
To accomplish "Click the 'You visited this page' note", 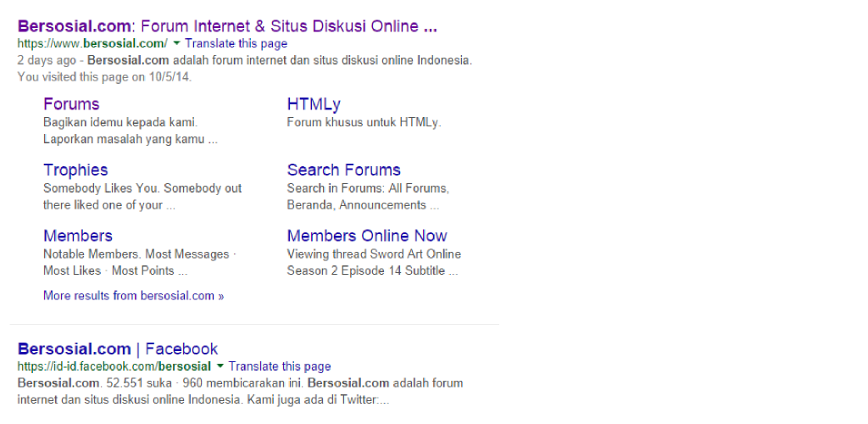I will pyautogui.click(x=104, y=76).
